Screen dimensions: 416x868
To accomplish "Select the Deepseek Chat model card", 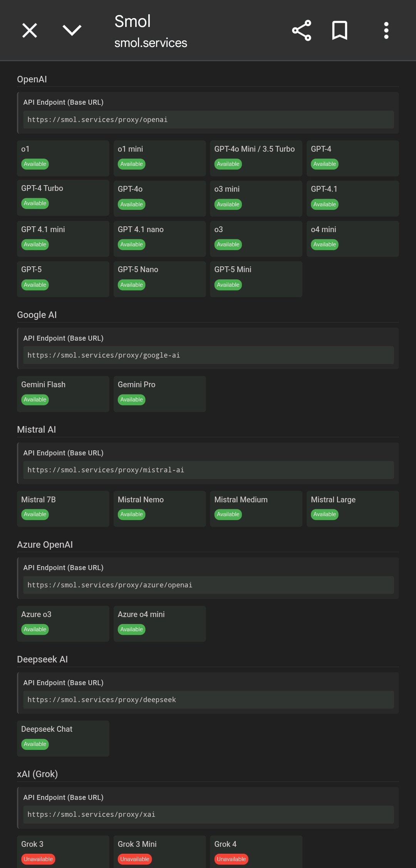I will point(63,738).
